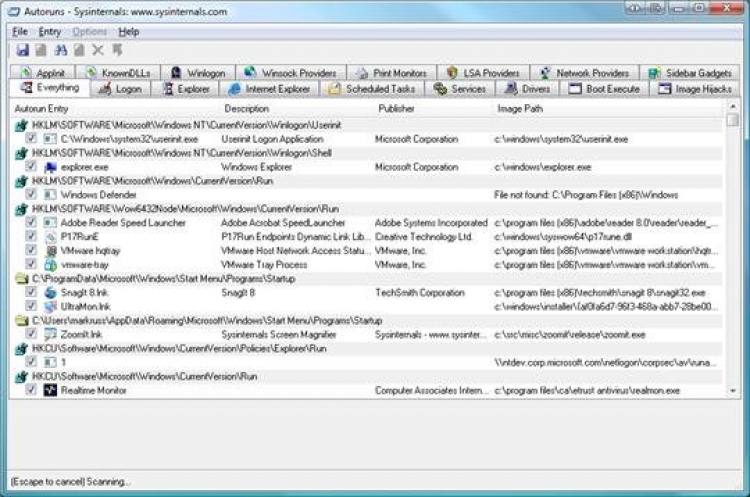Click Autoruns app icon in title bar
Viewport: 750px width, 497px height.
pyautogui.click(x=14, y=11)
